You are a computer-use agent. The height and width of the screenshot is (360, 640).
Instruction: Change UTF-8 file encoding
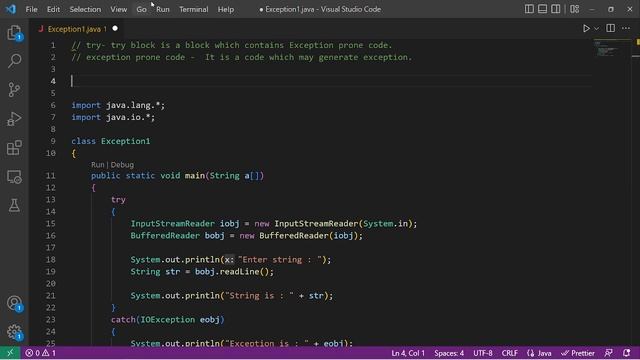pos(482,353)
